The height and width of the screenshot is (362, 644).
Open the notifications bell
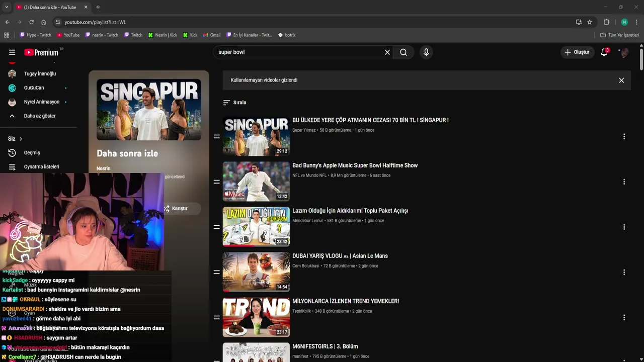pyautogui.click(x=604, y=52)
